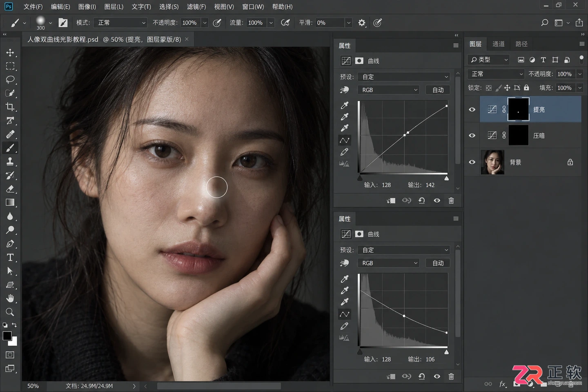Image resolution: width=588 pixels, height=392 pixels.
Task: Click the brush opacity 100% field
Action: pos(190,23)
